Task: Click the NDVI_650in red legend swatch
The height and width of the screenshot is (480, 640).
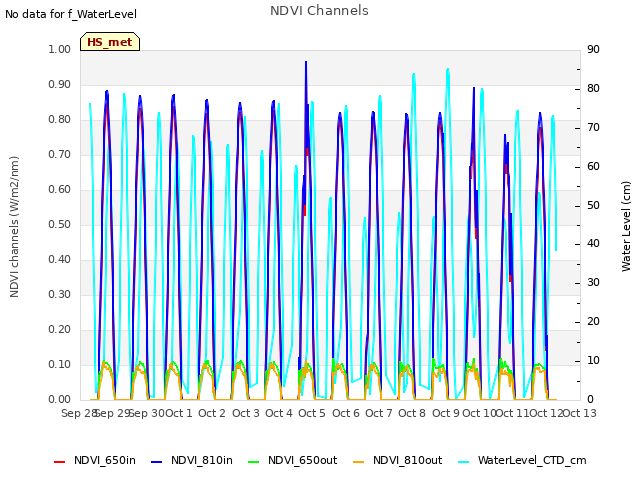Action: (x=60, y=462)
